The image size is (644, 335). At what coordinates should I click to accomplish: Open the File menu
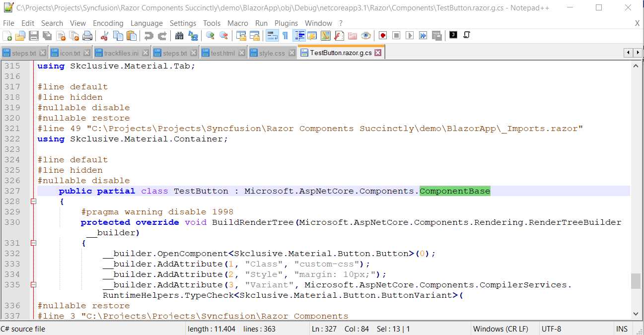pos(8,23)
